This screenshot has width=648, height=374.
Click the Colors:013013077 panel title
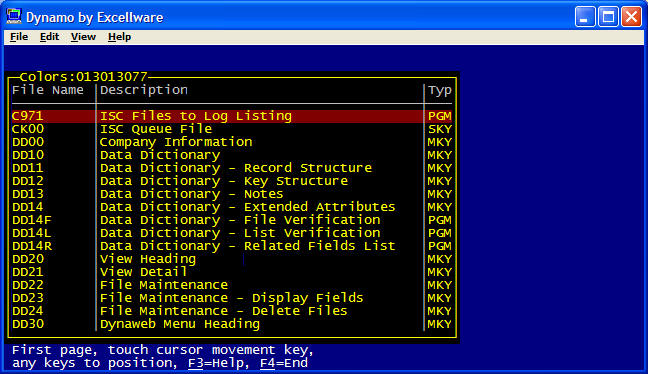tap(83, 77)
